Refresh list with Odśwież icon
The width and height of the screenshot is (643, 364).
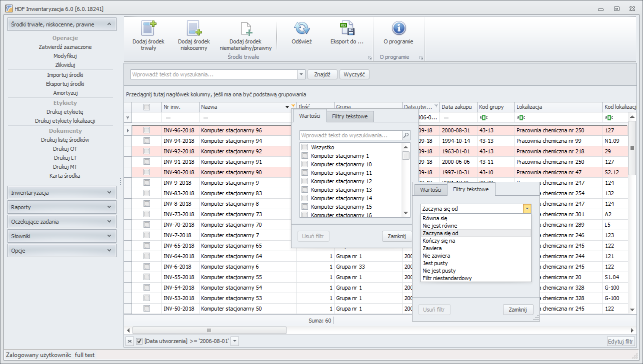click(301, 28)
